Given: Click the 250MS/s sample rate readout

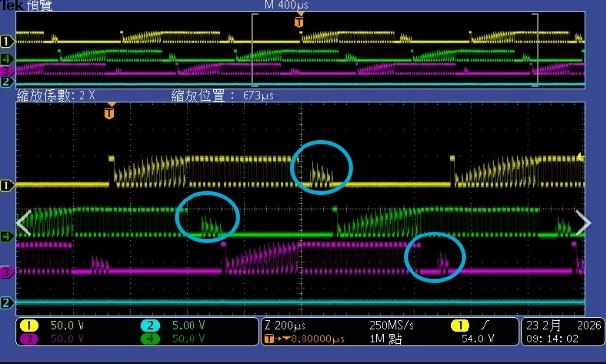Looking at the screenshot, I should (x=392, y=326).
